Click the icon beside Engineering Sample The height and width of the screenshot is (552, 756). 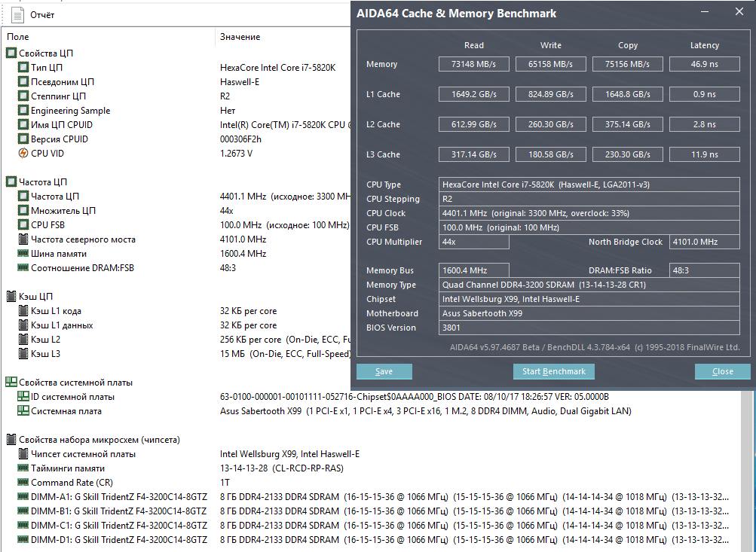point(23,110)
